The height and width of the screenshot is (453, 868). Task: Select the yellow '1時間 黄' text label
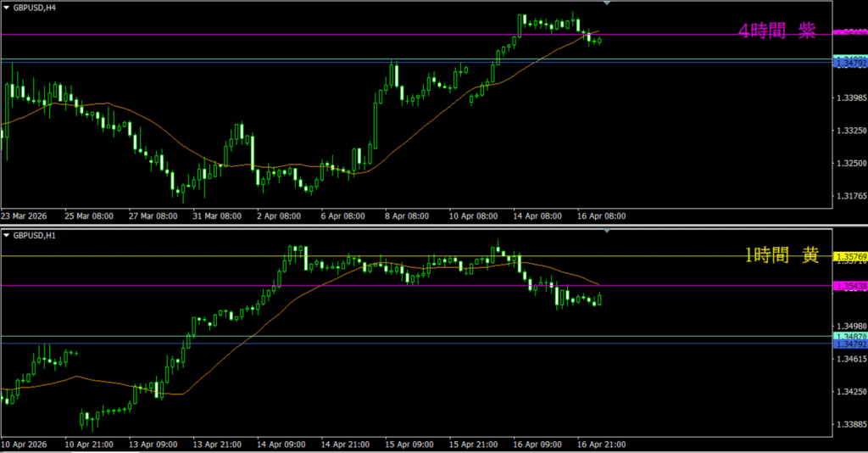tap(782, 255)
